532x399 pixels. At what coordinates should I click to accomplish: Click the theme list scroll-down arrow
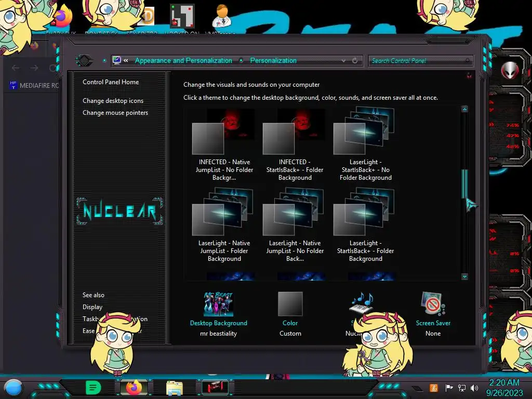click(x=464, y=277)
